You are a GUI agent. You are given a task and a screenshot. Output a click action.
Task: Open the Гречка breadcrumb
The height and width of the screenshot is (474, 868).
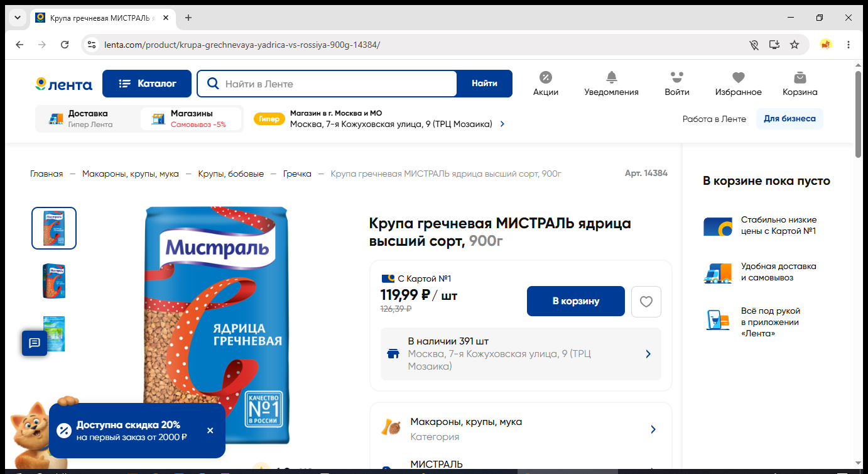coord(297,174)
